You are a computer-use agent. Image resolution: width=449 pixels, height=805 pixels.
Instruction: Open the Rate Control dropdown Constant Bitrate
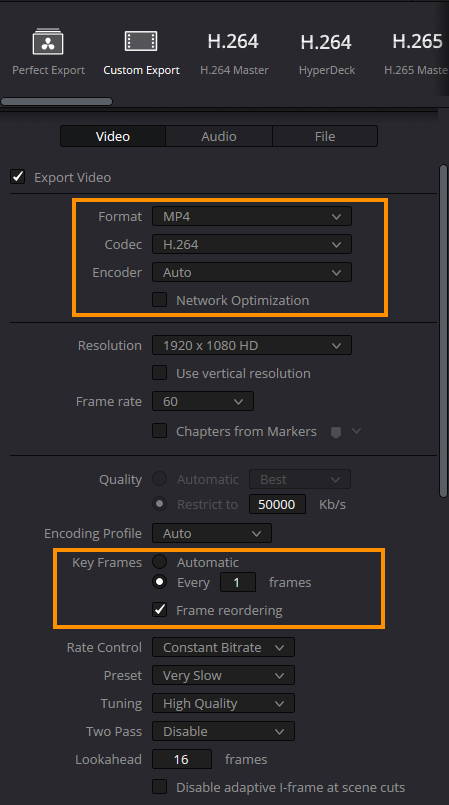point(223,647)
